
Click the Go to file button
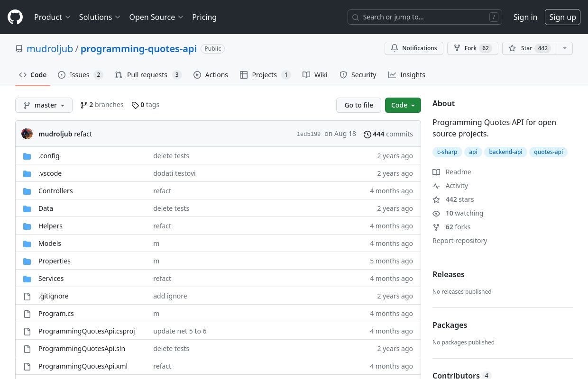(358, 105)
